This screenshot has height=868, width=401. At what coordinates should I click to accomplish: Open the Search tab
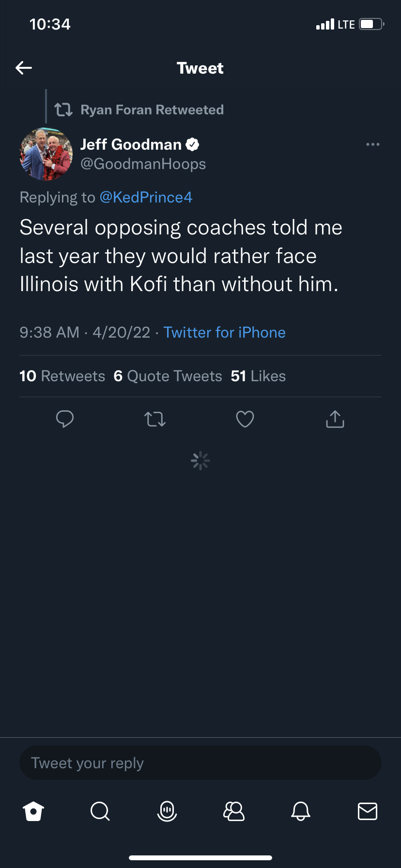[100, 811]
